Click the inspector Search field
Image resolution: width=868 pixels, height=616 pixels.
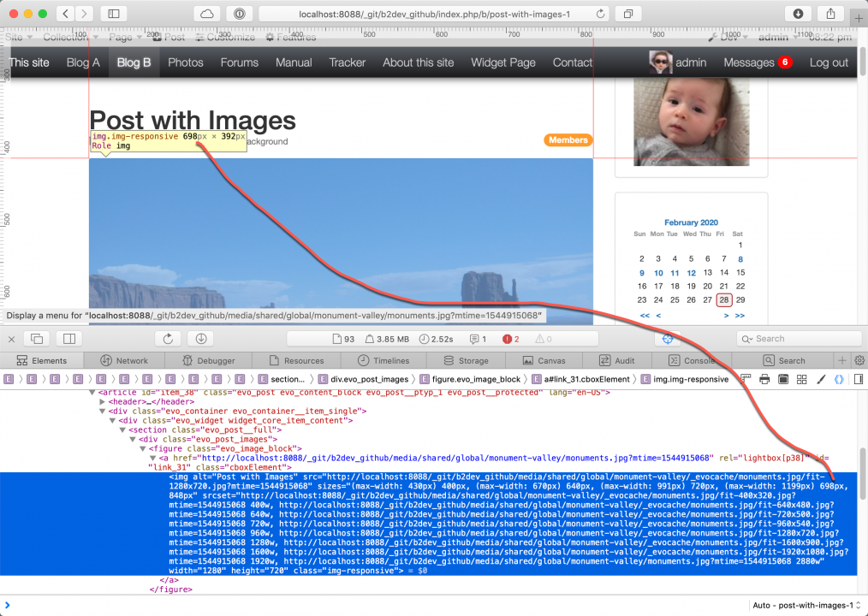[x=799, y=339]
